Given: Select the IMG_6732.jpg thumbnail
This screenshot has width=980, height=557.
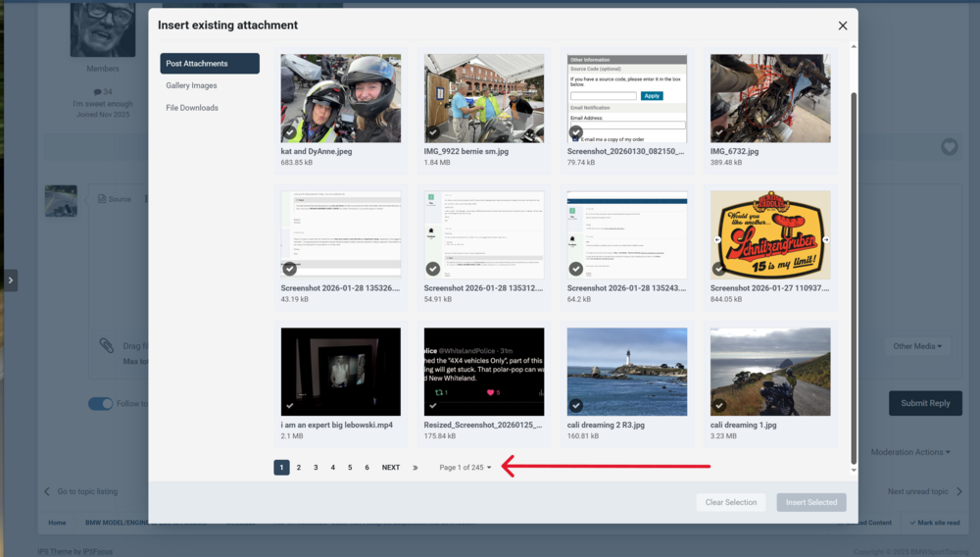Looking at the screenshot, I should (x=770, y=98).
